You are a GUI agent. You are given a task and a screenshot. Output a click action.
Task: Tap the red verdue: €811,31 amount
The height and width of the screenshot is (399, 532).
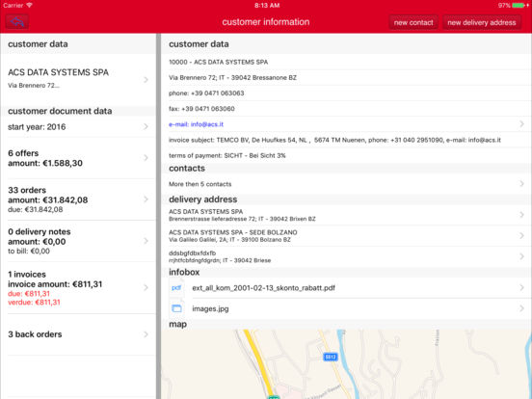coord(34,303)
